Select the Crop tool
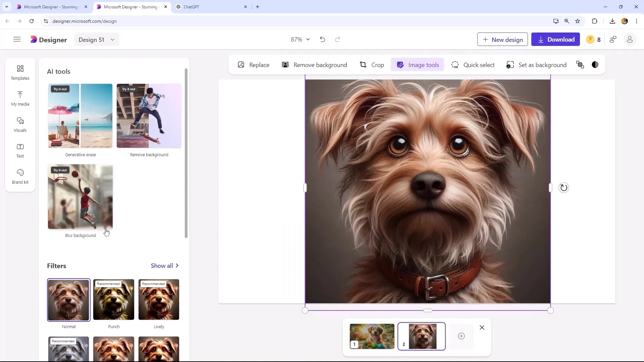 tap(372, 65)
